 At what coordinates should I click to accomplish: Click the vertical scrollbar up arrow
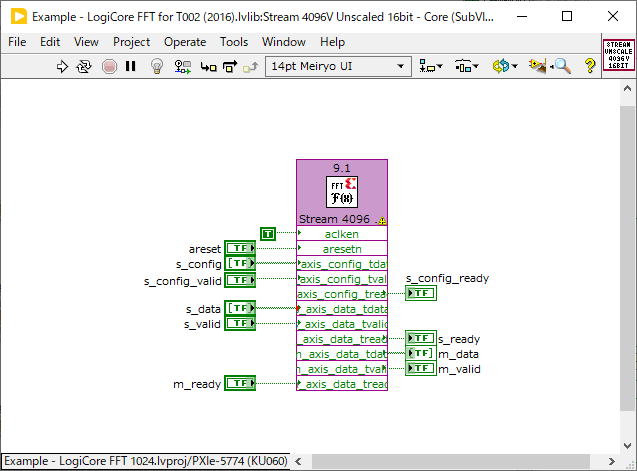(x=627, y=89)
